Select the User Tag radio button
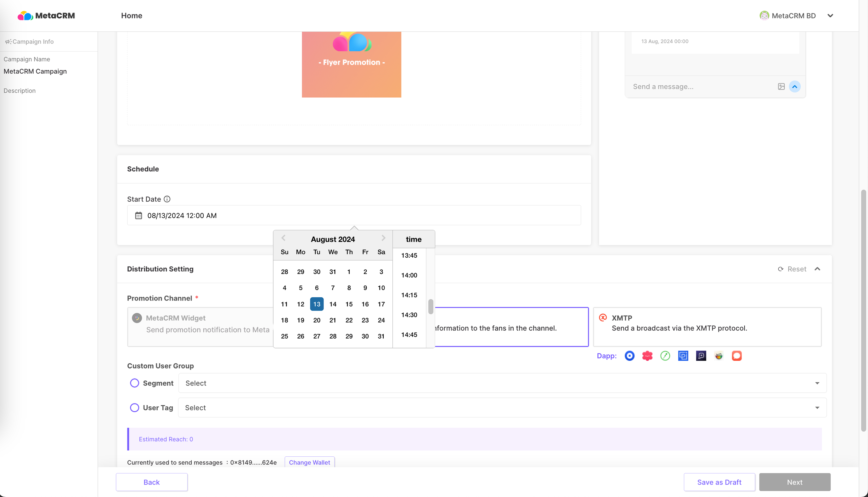Image resolution: width=868 pixels, height=497 pixels. tap(134, 408)
